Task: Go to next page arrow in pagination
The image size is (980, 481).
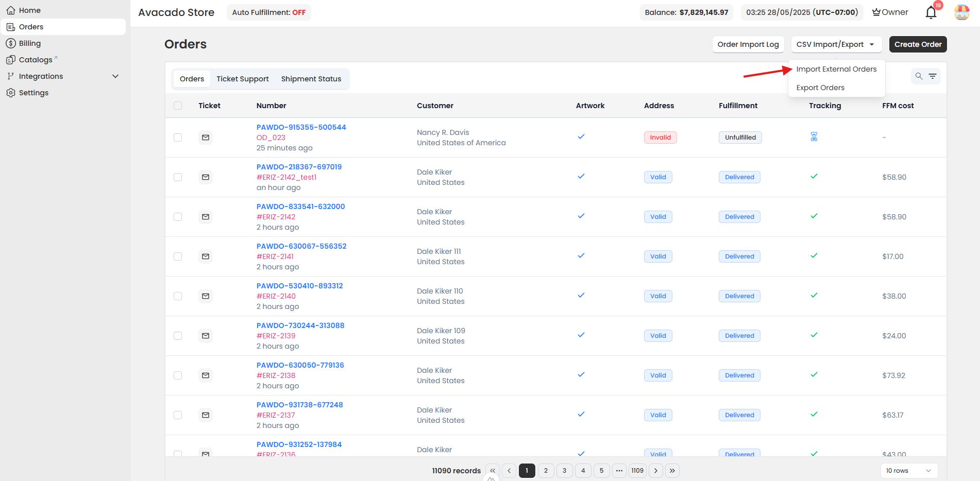Action: click(x=656, y=471)
